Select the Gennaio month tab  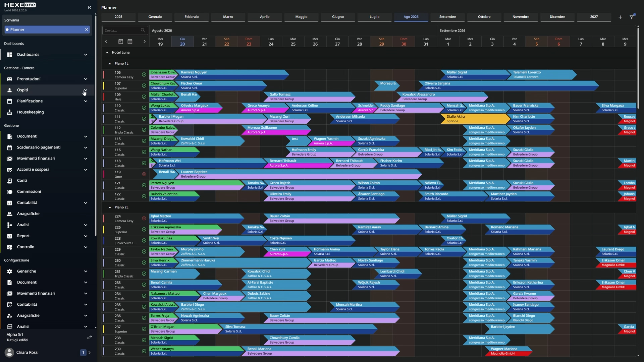pos(155,17)
